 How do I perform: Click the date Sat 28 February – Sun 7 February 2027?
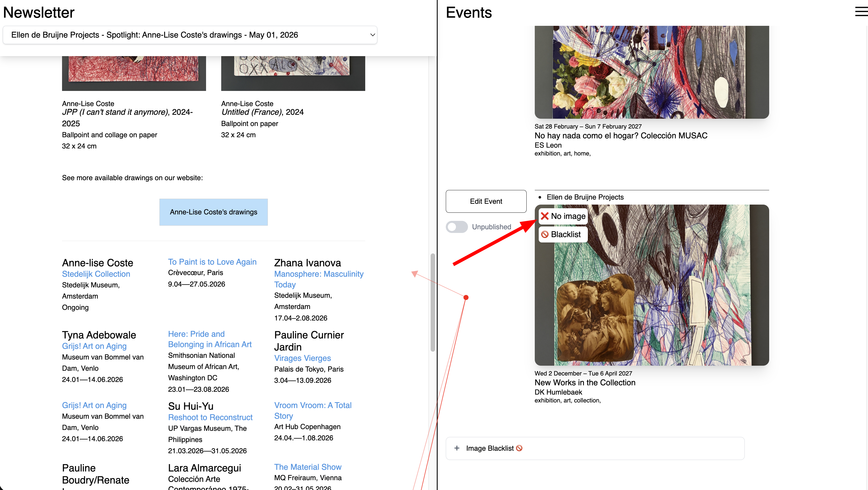click(588, 127)
